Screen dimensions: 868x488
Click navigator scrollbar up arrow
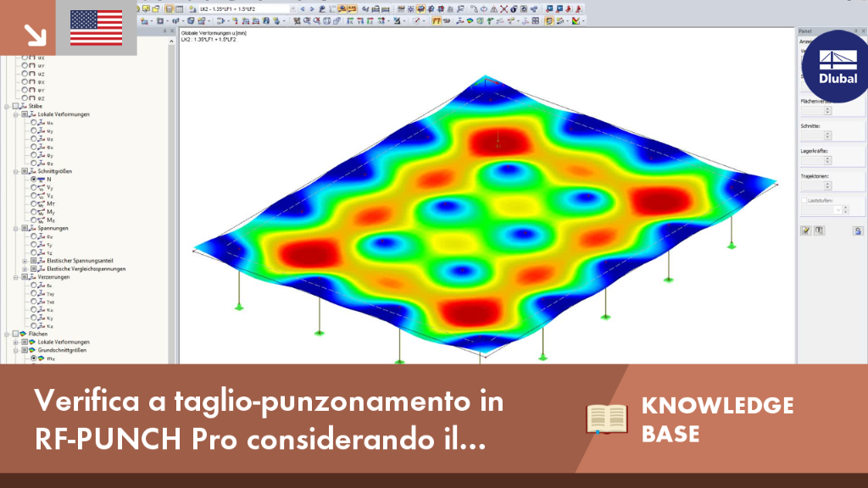pos(171,42)
